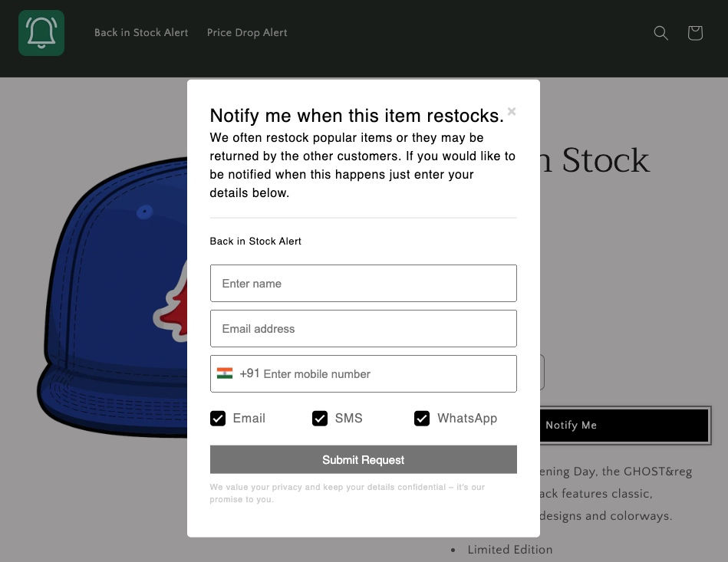Open the search magnifier icon
Viewport: 728px width, 562px height.
660,33
